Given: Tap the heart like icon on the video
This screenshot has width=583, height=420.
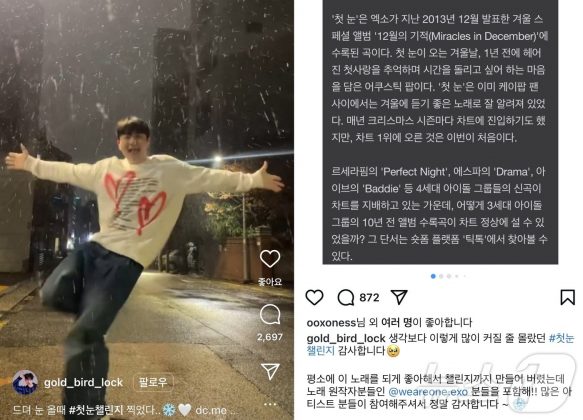Looking at the screenshot, I should point(270,258).
